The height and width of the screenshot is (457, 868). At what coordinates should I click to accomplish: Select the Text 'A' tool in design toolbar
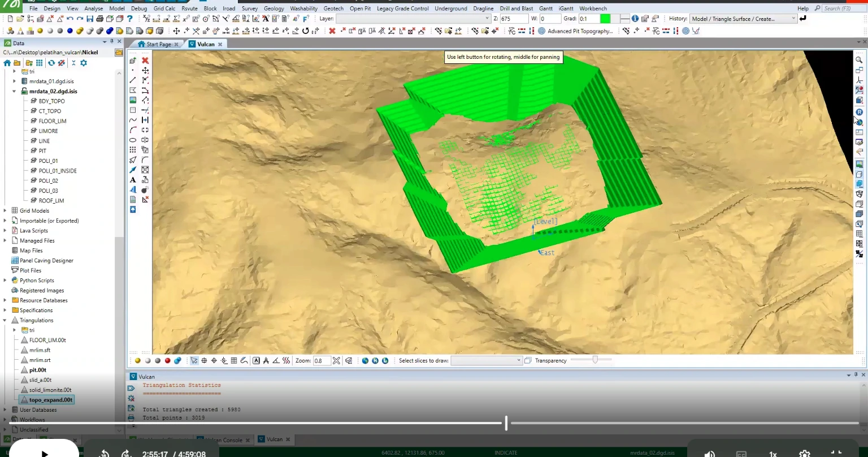133,180
